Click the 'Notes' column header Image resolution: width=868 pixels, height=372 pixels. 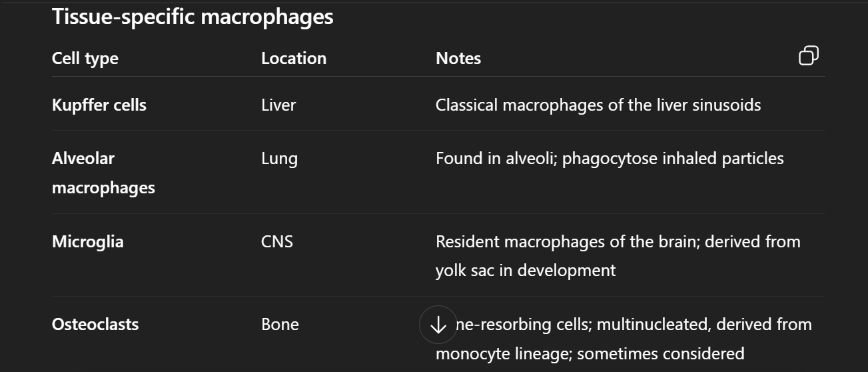click(458, 59)
